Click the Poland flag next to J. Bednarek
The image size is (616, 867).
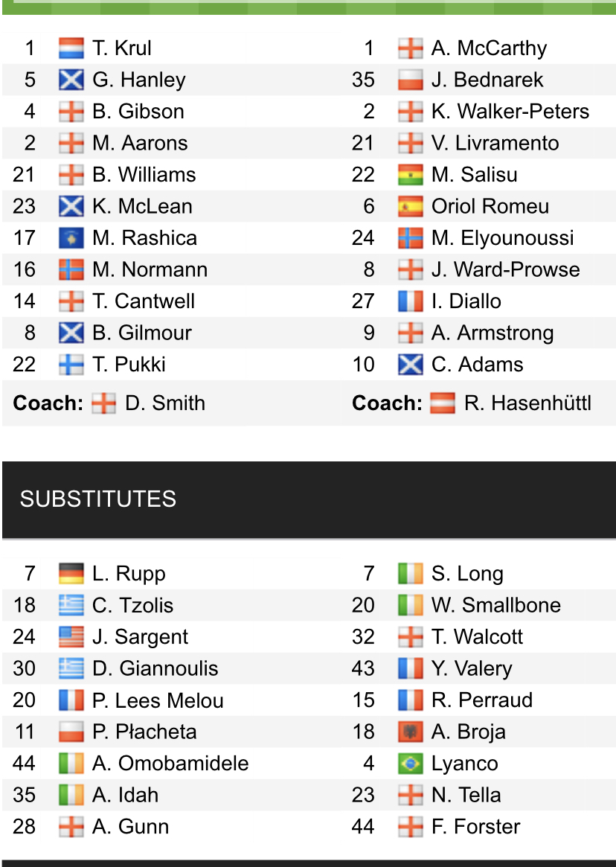[x=410, y=80]
